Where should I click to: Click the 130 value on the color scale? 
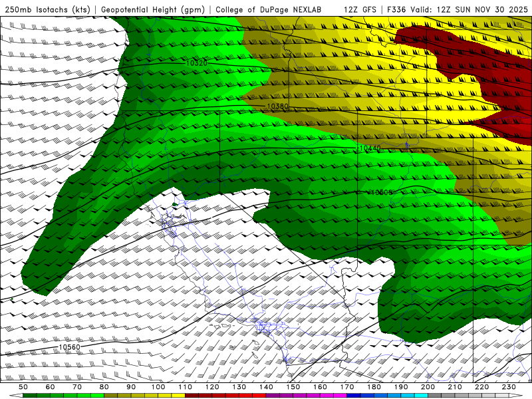tap(239, 387)
